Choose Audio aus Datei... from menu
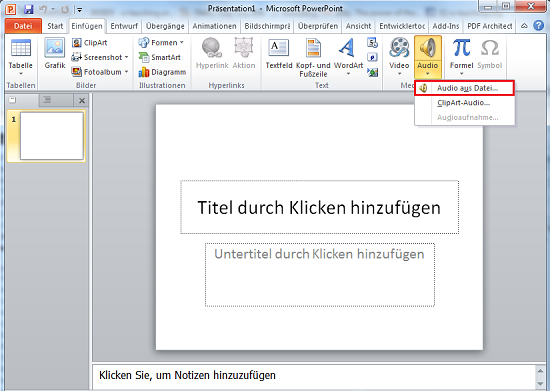Image resolution: width=550 pixels, height=391 pixels. point(464,88)
